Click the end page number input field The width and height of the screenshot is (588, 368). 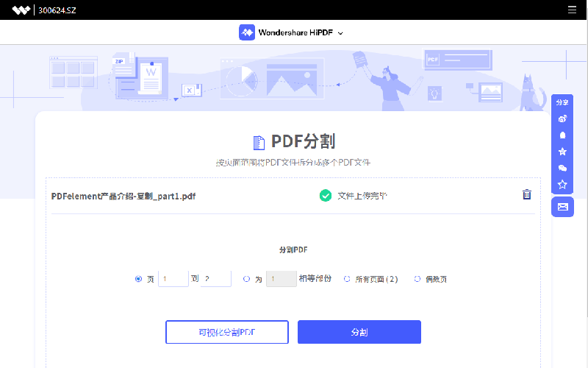pyautogui.click(x=216, y=279)
